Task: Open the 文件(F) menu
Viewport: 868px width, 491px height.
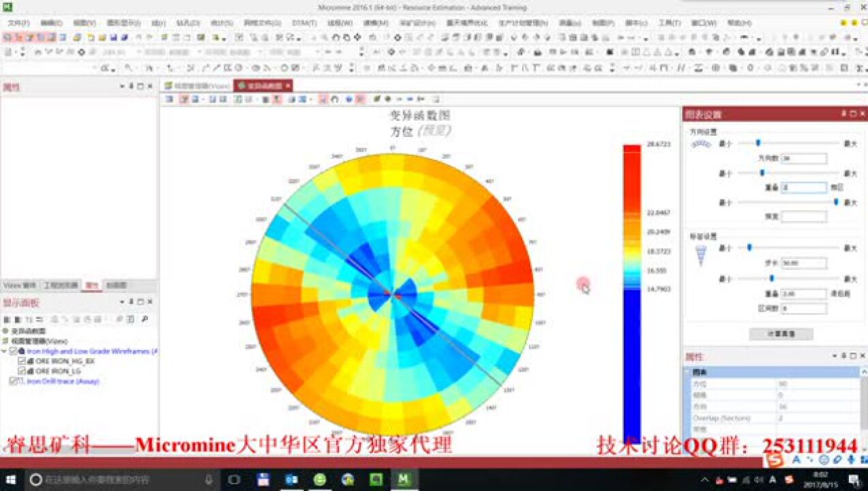Action: 19,23
